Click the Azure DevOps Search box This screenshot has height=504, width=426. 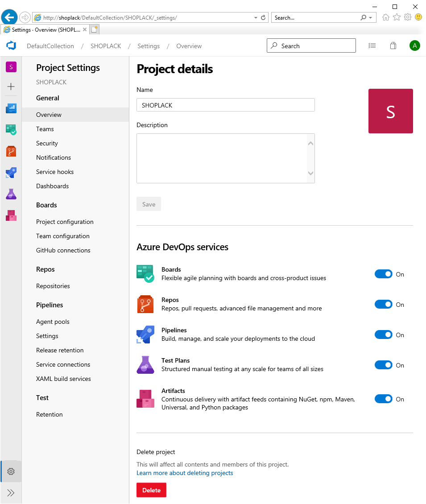pos(311,45)
